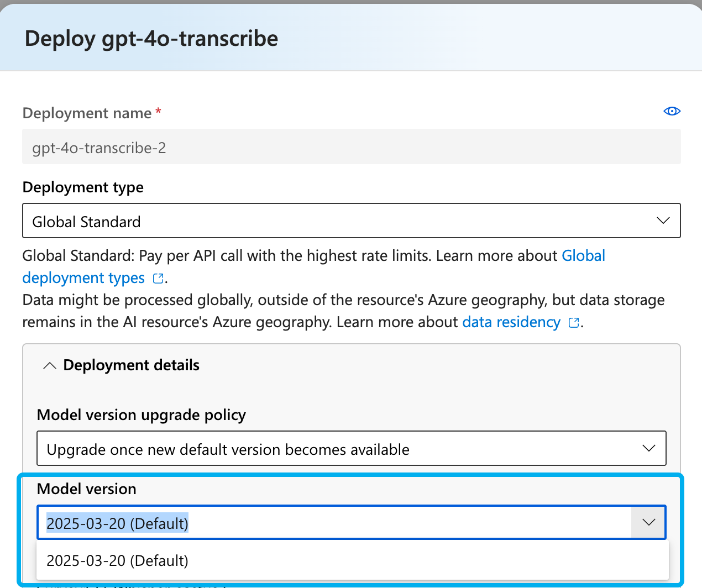Click the Model version upgrade policy label

141,415
